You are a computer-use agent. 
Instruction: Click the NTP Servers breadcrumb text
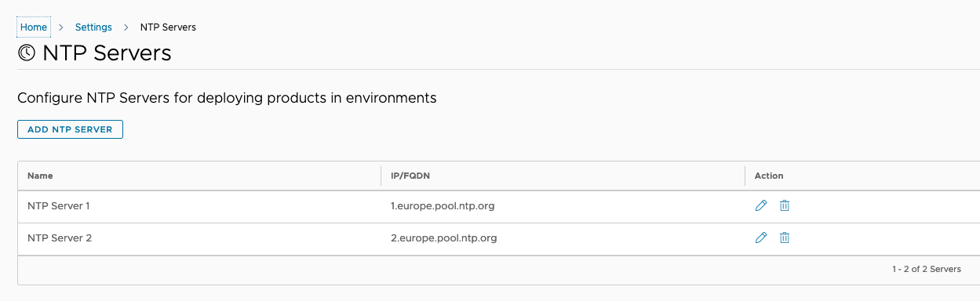click(168, 27)
